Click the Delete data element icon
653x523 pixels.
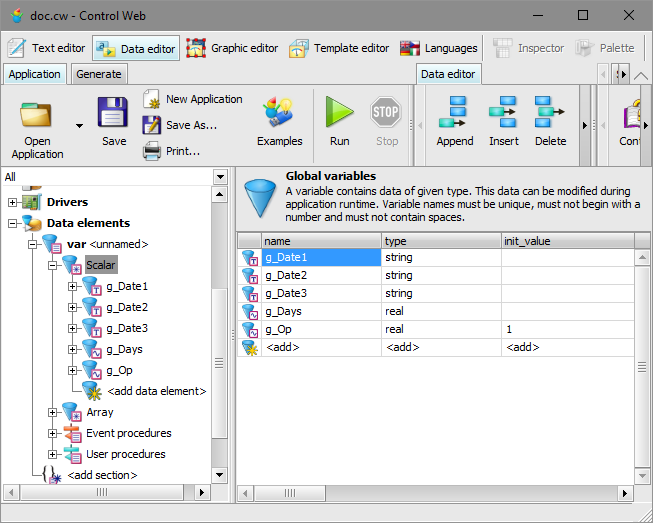pyautogui.click(x=550, y=112)
